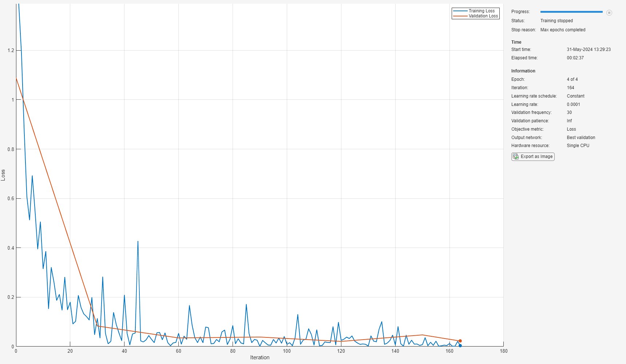The height and width of the screenshot is (364, 626).
Task: Click the final training loss blue marker
Action: 460,345
